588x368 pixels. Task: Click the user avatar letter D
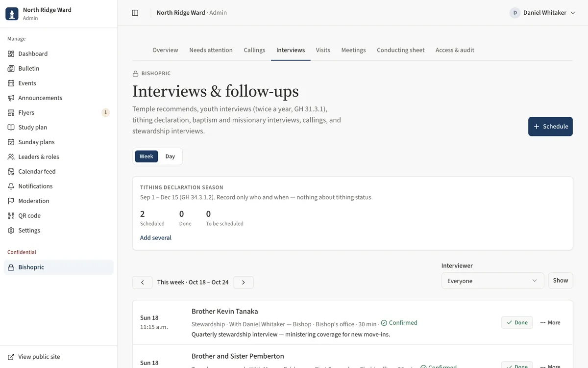pyautogui.click(x=515, y=13)
